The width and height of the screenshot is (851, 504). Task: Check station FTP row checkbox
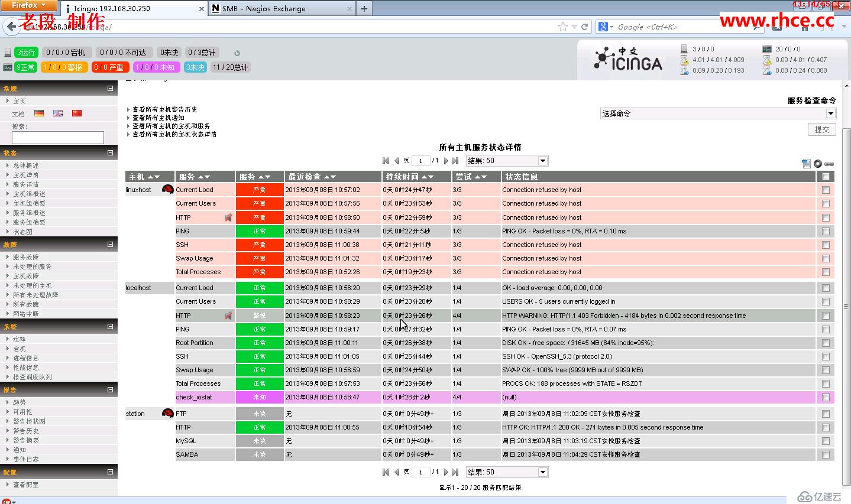click(826, 414)
